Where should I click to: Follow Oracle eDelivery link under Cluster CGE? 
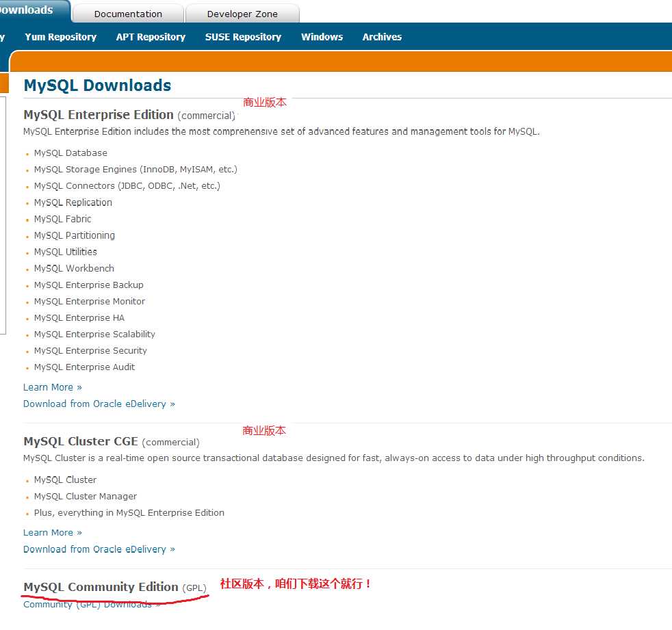coord(99,549)
